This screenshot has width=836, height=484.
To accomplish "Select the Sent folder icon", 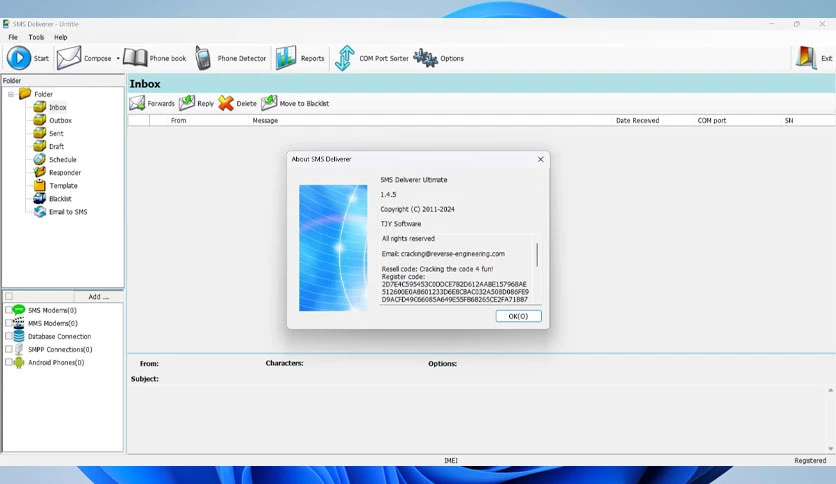I will (x=39, y=133).
